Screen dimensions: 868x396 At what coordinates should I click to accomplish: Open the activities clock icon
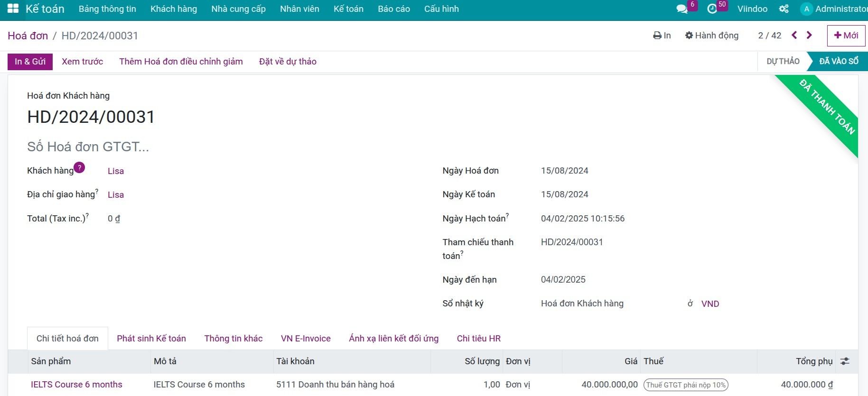pos(712,9)
